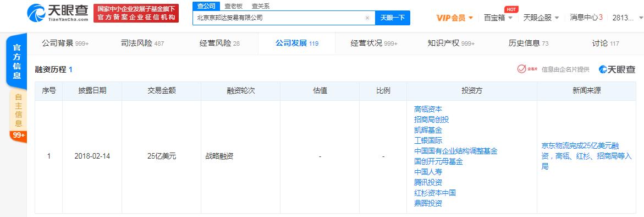Select the 查老板 search tab

coord(233,6)
